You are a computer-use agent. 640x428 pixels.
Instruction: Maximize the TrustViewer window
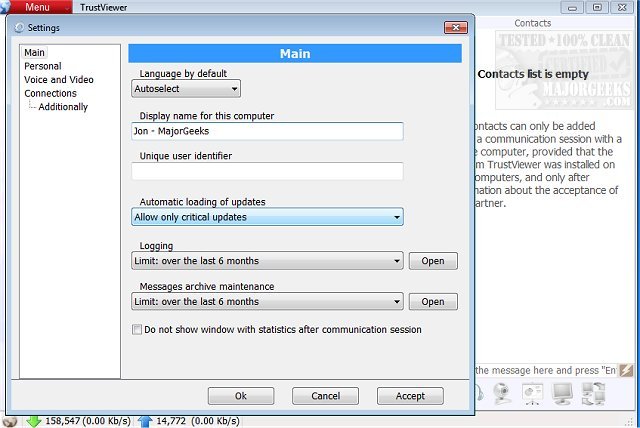(597, 7)
